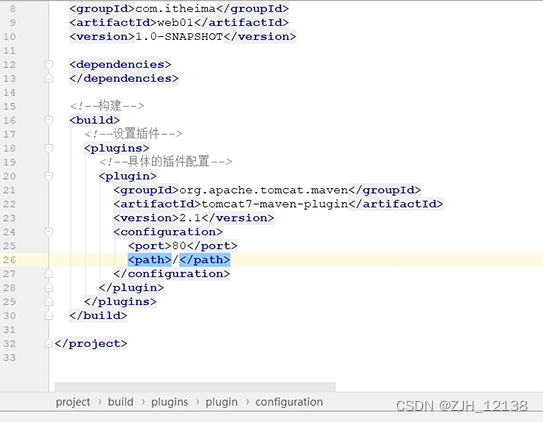The height and width of the screenshot is (422, 543).
Task: Click the highlighted closing path tag
Action: click(205, 260)
